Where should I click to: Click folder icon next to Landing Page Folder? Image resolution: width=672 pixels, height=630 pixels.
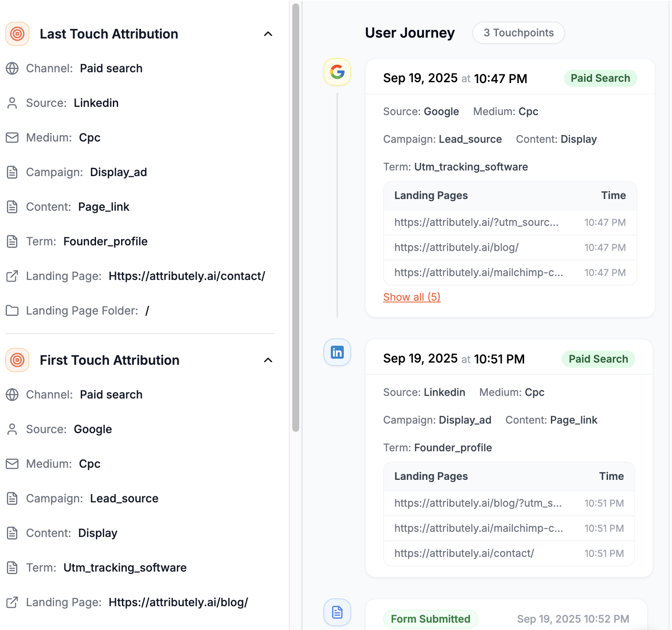click(x=12, y=311)
